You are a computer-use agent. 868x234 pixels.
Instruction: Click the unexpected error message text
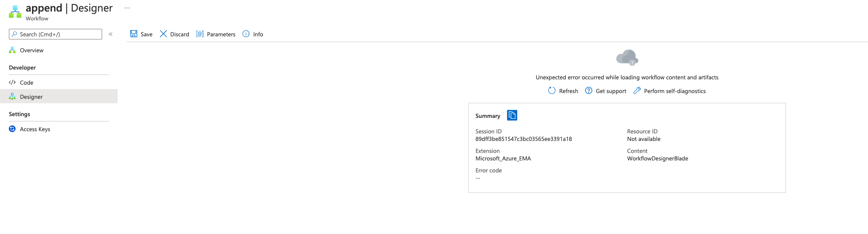point(627,77)
